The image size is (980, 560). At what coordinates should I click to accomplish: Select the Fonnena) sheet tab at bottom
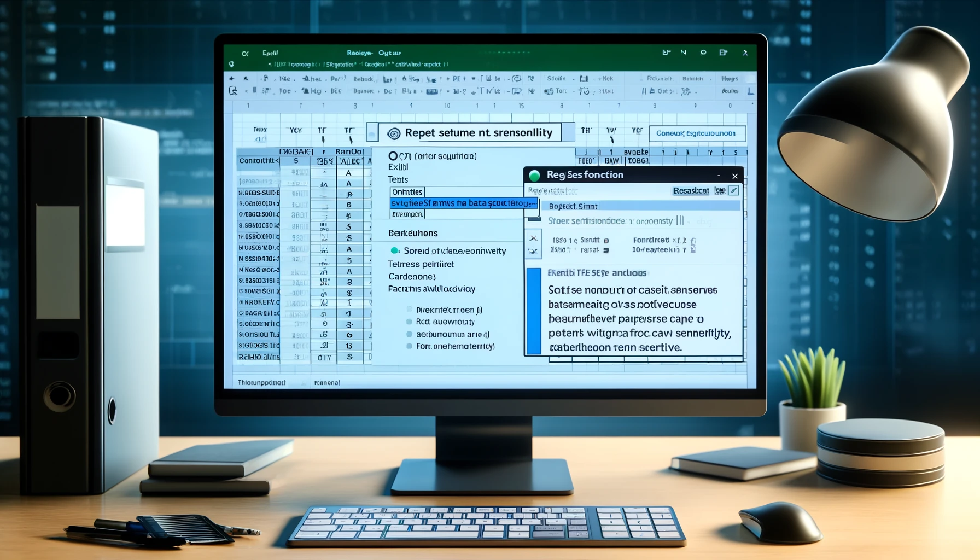pos(327,383)
